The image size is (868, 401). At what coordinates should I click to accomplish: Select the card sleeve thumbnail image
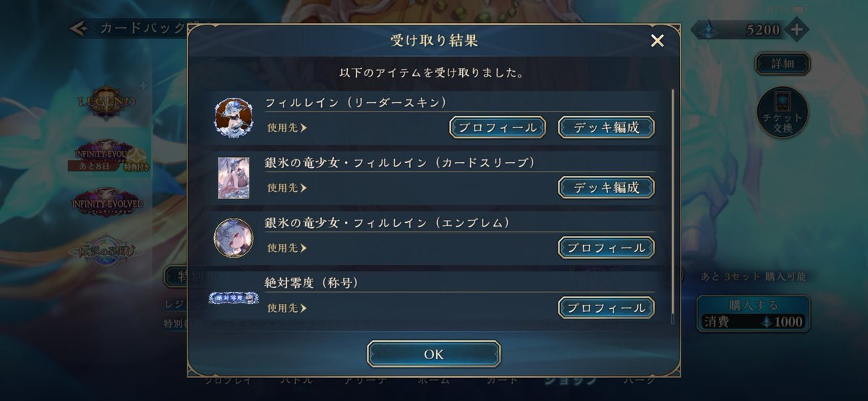[234, 177]
